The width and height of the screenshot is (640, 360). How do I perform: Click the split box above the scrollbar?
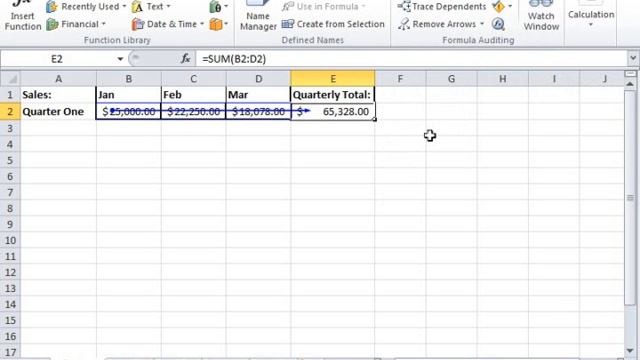[630, 74]
